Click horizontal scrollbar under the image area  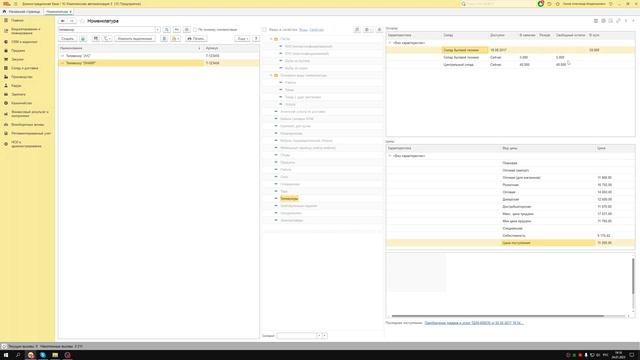[x=498, y=316]
